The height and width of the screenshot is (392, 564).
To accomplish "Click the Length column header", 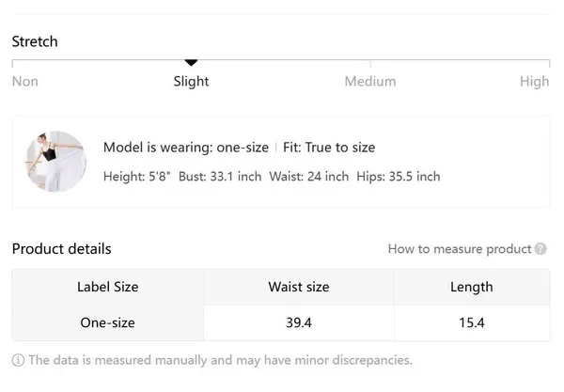I will [x=471, y=287].
